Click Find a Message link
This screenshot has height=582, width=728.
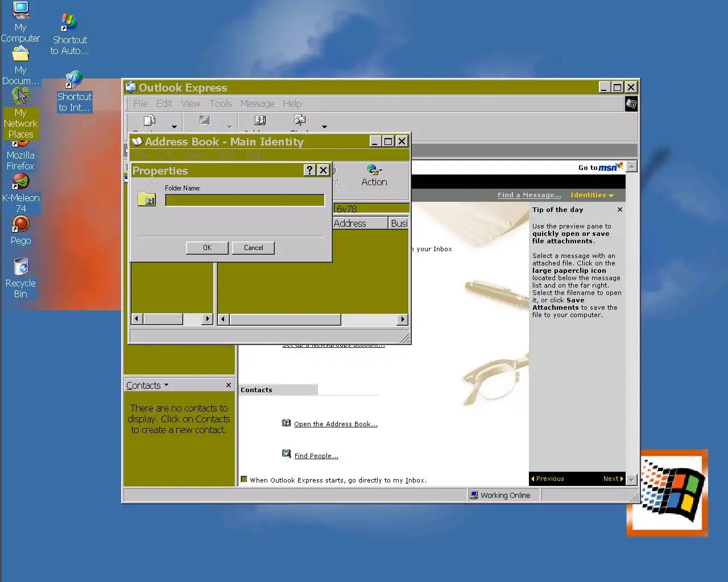point(529,195)
